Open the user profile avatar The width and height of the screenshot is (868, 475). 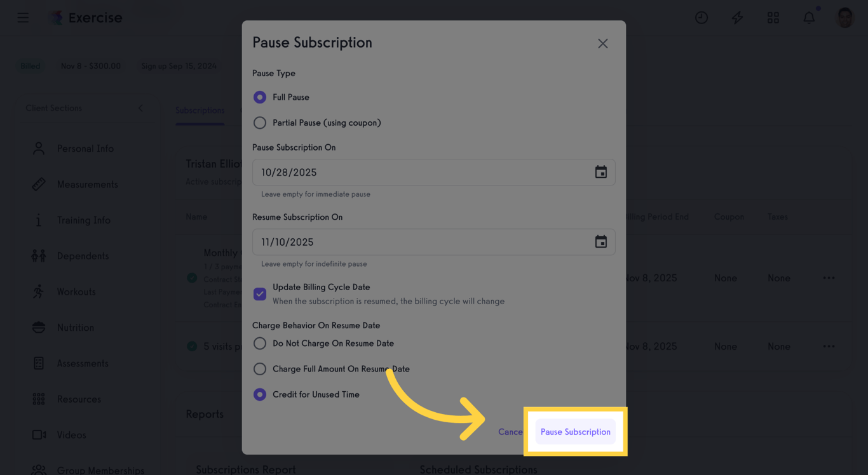pyautogui.click(x=844, y=17)
